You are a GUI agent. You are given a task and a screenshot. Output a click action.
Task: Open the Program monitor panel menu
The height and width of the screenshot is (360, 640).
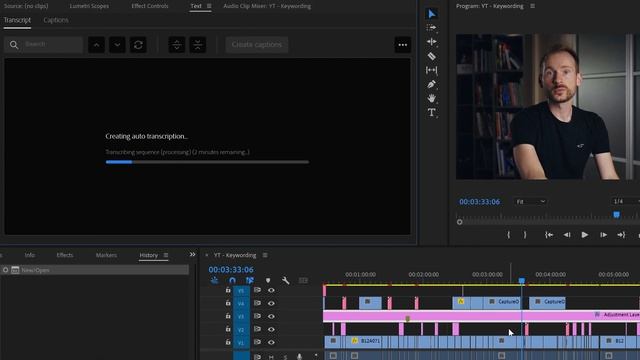coord(532,6)
